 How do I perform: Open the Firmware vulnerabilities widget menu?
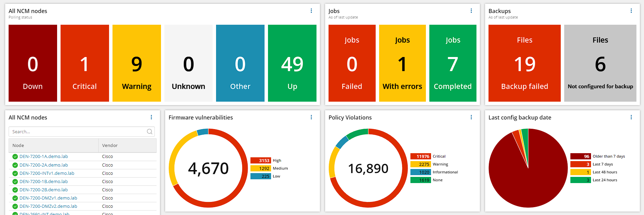311,117
